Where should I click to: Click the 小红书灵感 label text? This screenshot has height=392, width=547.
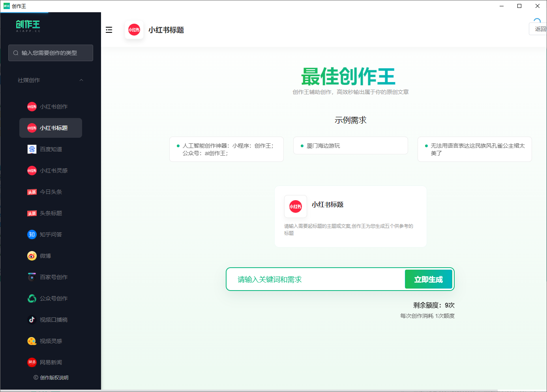tap(54, 171)
